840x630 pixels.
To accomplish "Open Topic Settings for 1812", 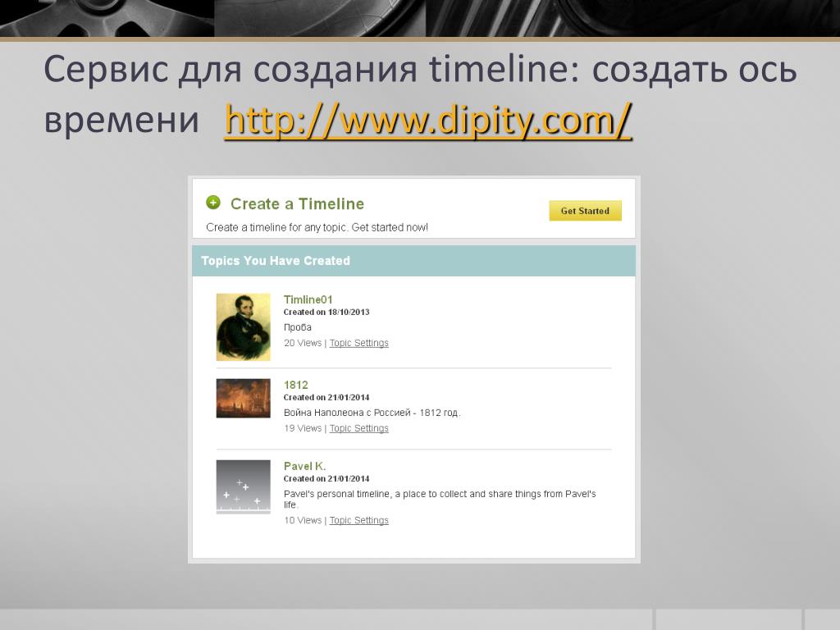I will point(359,428).
